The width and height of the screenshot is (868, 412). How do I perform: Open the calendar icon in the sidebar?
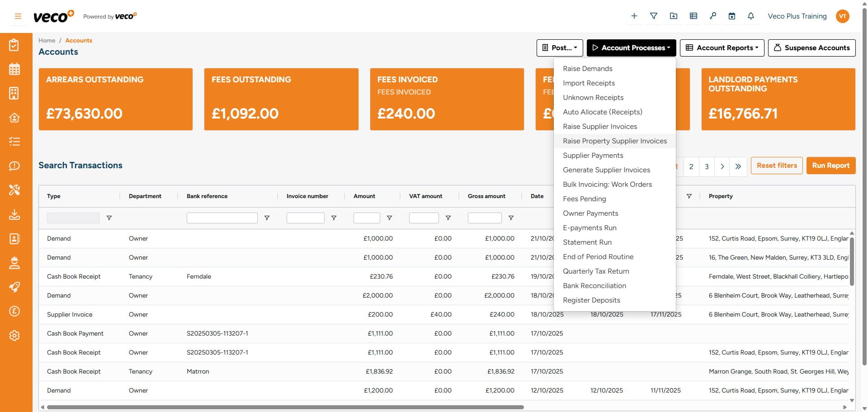14,69
